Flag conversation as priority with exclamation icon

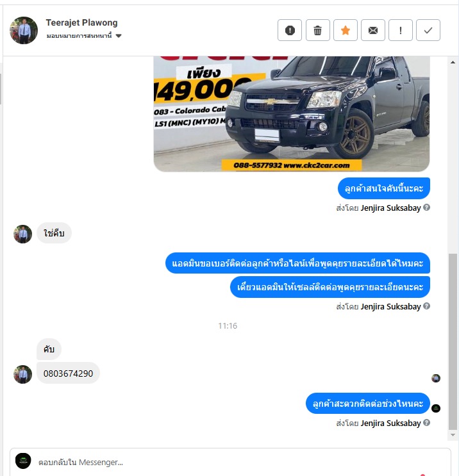(x=401, y=30)
